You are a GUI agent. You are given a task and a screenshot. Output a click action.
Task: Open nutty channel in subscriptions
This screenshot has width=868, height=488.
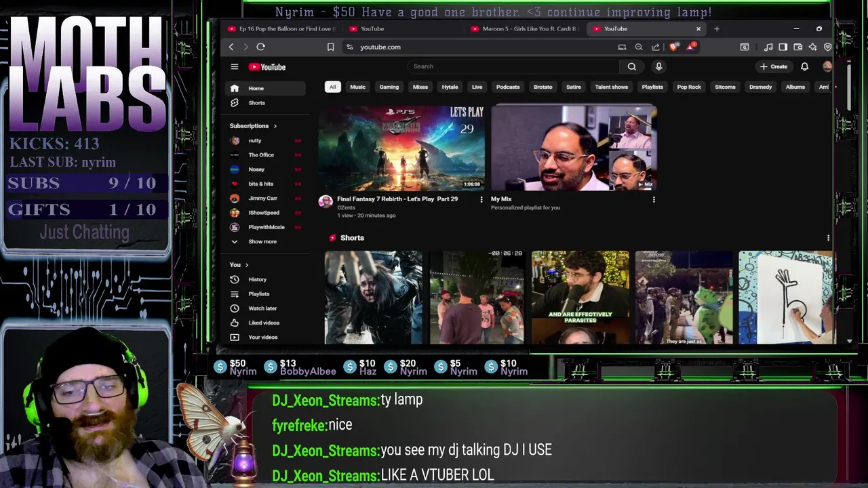(x=265, y=140)
